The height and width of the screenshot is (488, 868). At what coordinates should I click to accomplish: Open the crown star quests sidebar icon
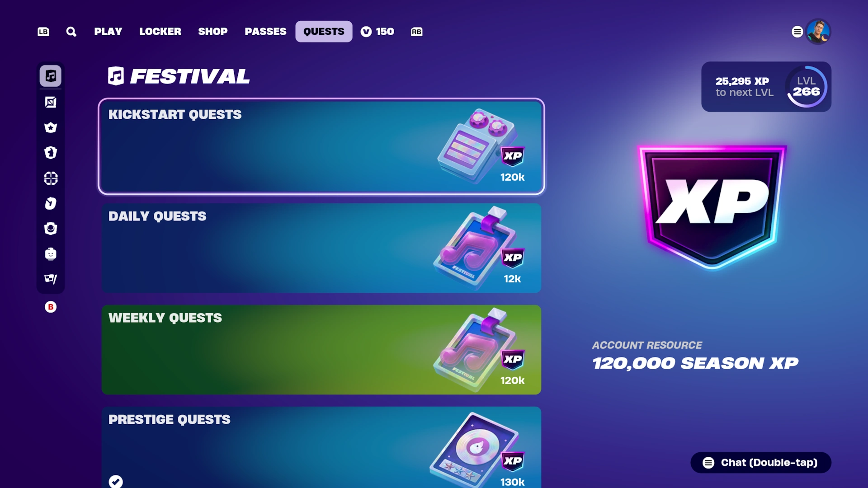click(x=51, y=127)
